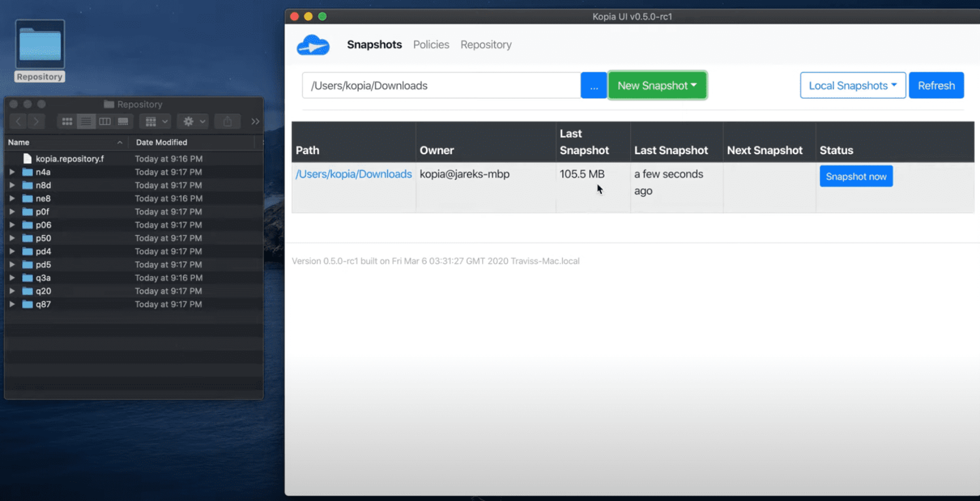Image resolution: width=980 pixels, height=501 pixels.
Task: Click the version build info text
Action: pos(435,261)
